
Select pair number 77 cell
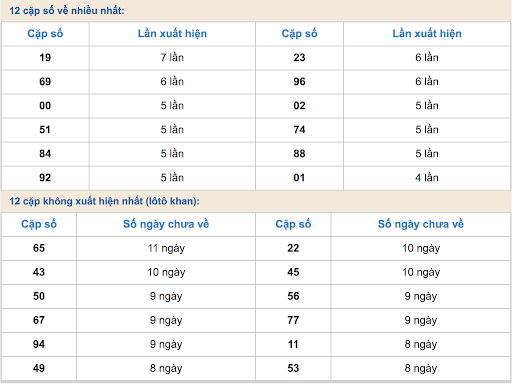coord(293,320)
